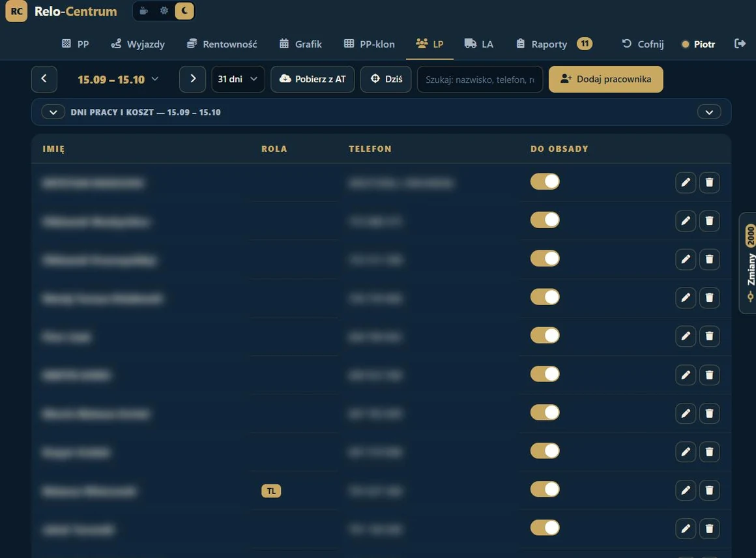Edit the first employee with pencil
This screenshot has width=756, height=558.
coord(685,183)
